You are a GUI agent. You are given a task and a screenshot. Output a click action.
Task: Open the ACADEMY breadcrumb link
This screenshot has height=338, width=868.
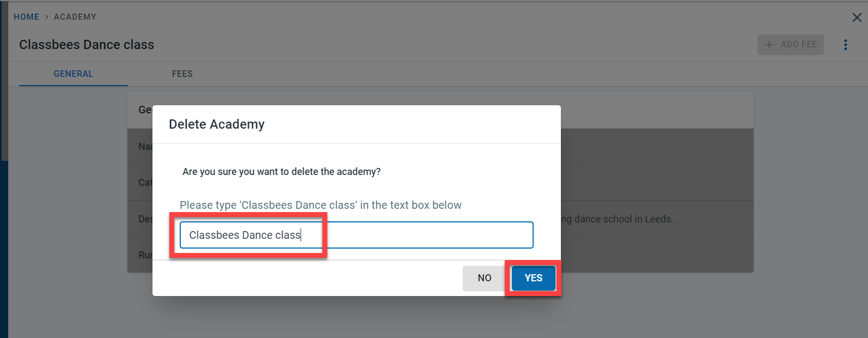(75, 17)
